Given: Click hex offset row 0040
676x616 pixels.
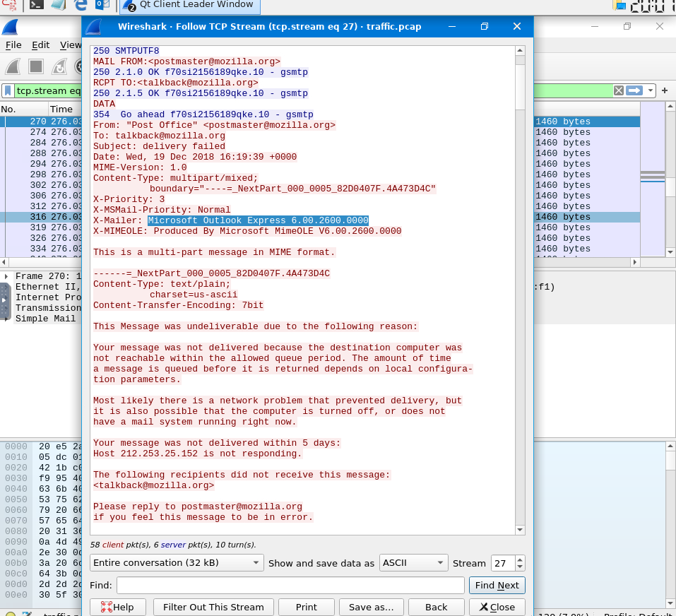Looking at the screenshot, I should (x=16, y=489).
